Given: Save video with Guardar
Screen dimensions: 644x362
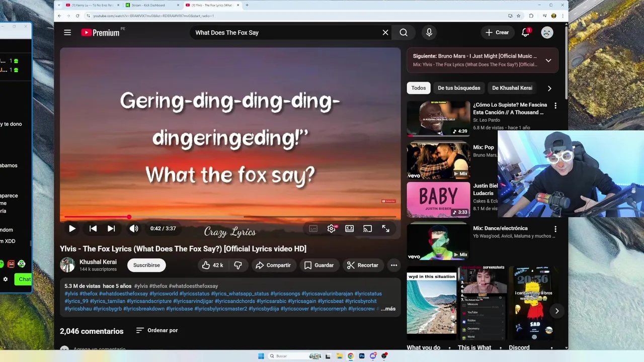Looking at the screenshot, I should click(x=319, y=265).
